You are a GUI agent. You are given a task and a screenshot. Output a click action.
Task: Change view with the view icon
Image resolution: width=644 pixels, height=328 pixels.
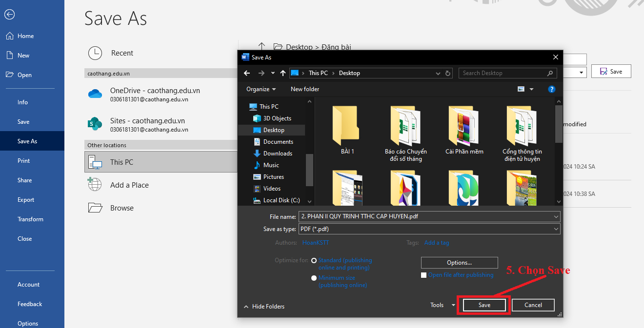pyautogui.click(x=521, y=89)
